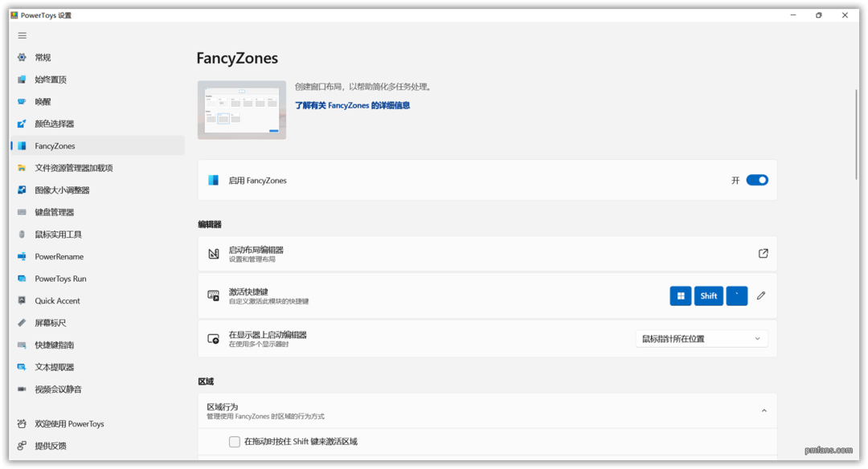Click the 常规 gear icon

22,57
